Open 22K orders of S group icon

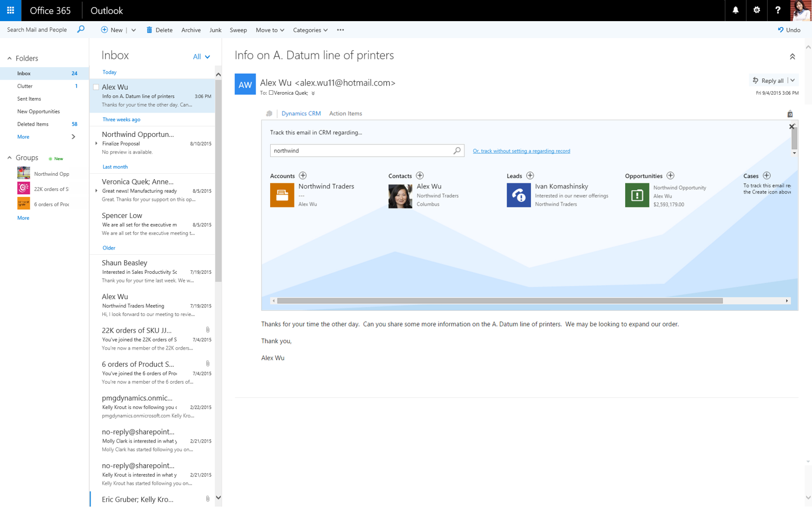23,188
